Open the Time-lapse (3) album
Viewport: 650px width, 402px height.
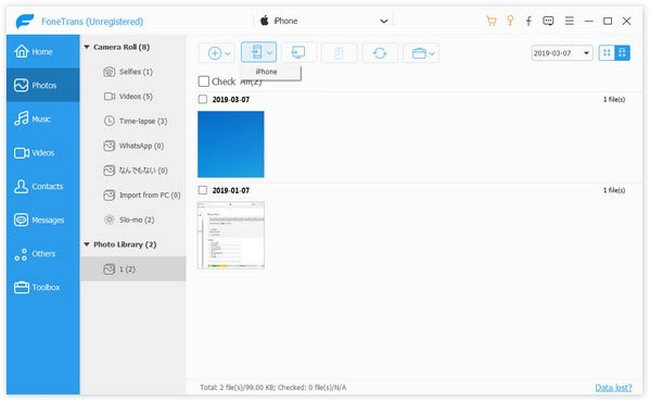(x=135, y=121)
